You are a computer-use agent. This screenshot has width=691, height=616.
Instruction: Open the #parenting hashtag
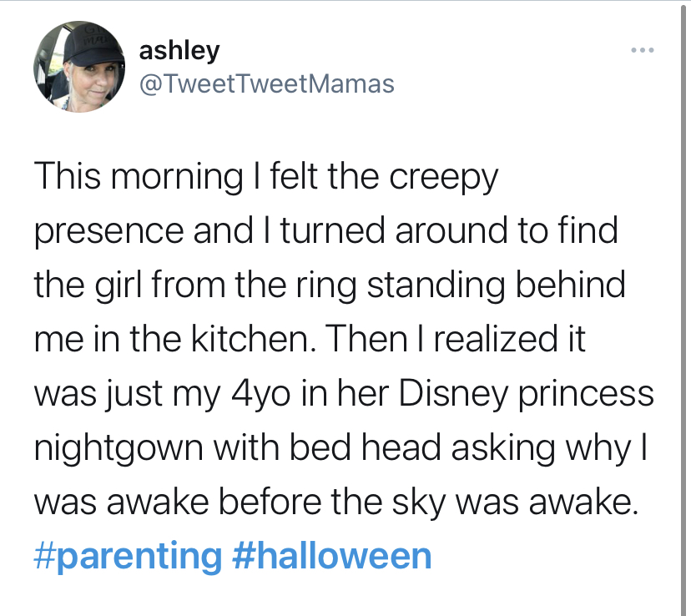(129, 555)
